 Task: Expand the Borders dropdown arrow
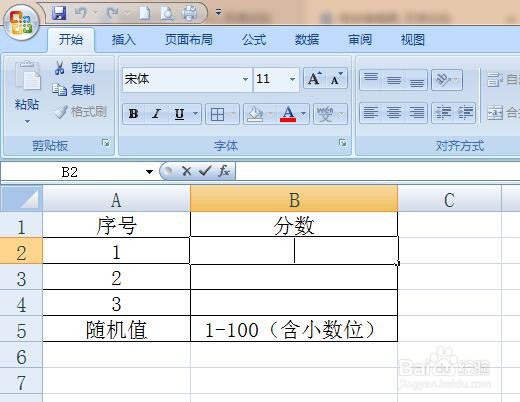[x=233, y=115]
